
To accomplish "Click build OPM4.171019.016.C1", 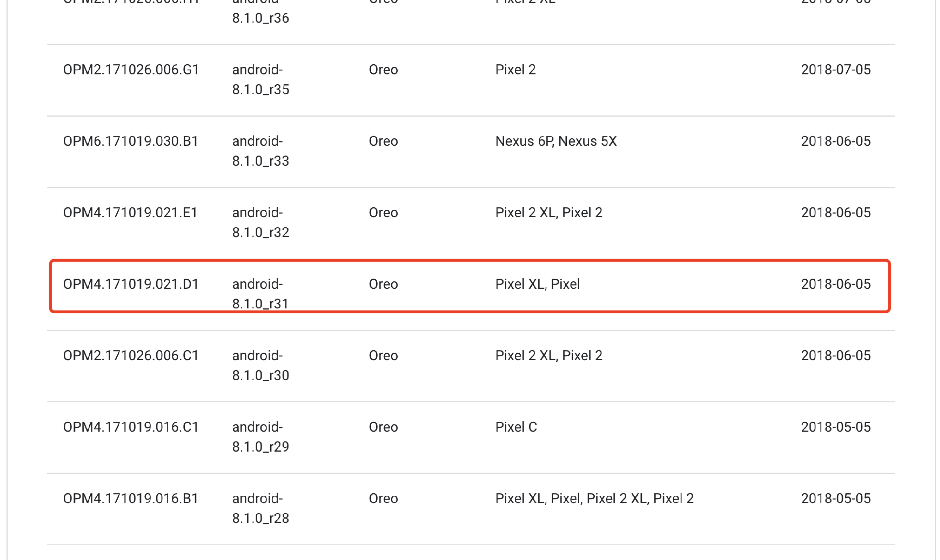I will coord(131,427).
